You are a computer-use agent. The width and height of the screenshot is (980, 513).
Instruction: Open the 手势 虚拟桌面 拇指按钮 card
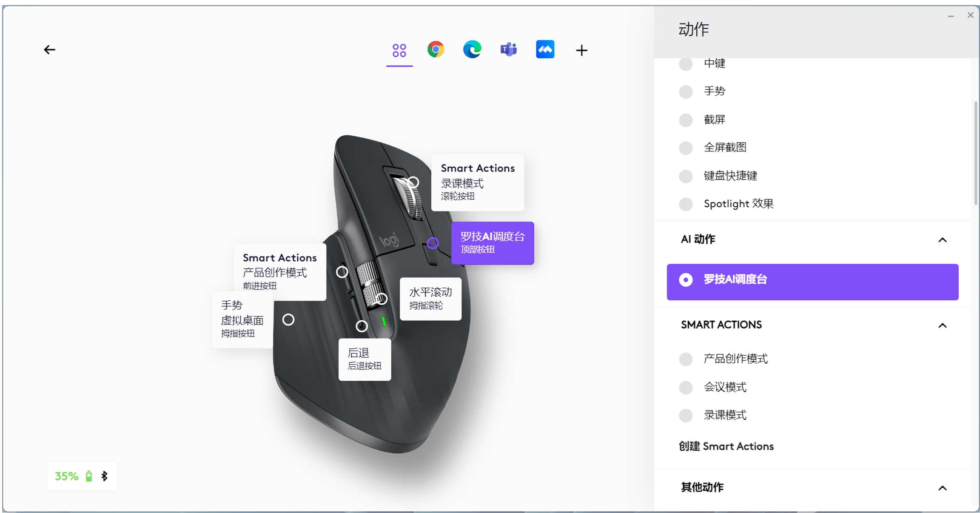(x=242, y=319)
